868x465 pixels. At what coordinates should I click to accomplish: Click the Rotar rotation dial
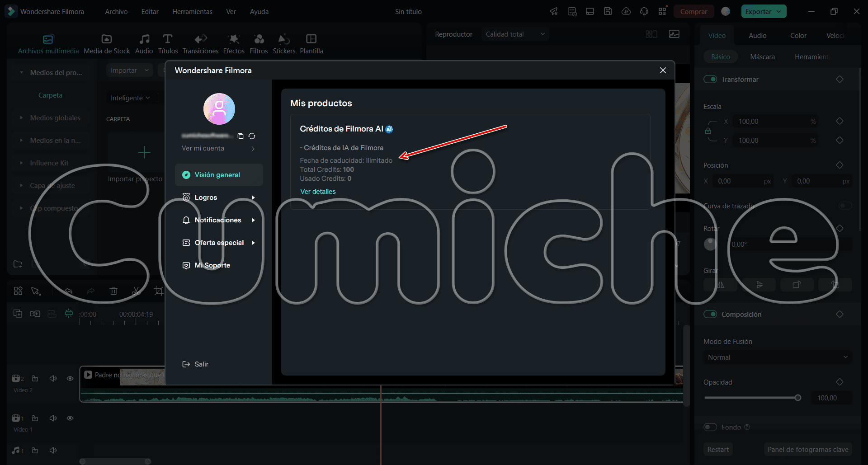710,244
